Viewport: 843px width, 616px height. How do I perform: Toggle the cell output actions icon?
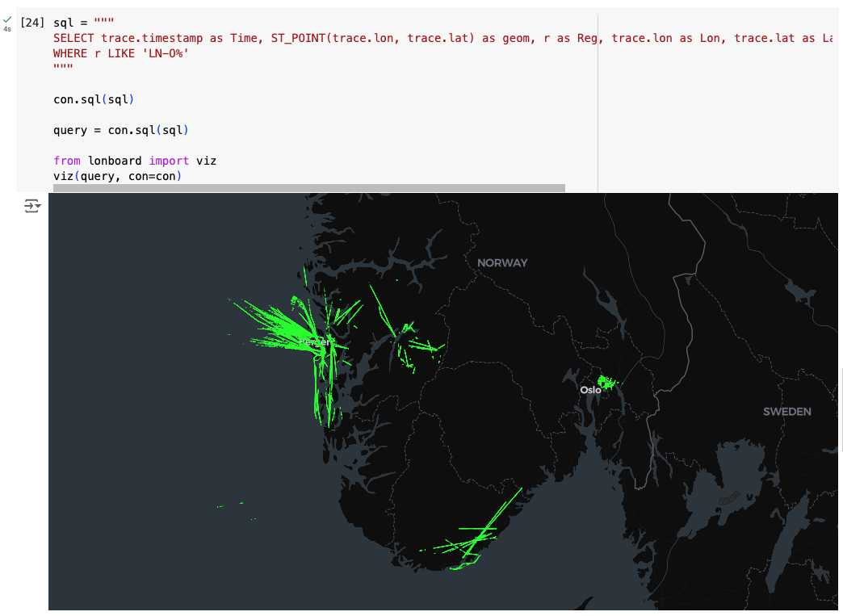[32, 207]
